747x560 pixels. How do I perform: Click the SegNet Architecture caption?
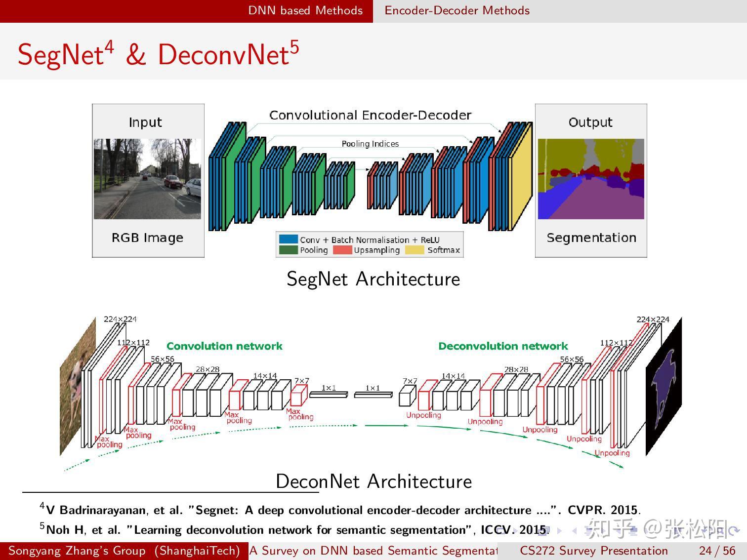(373, 279)
